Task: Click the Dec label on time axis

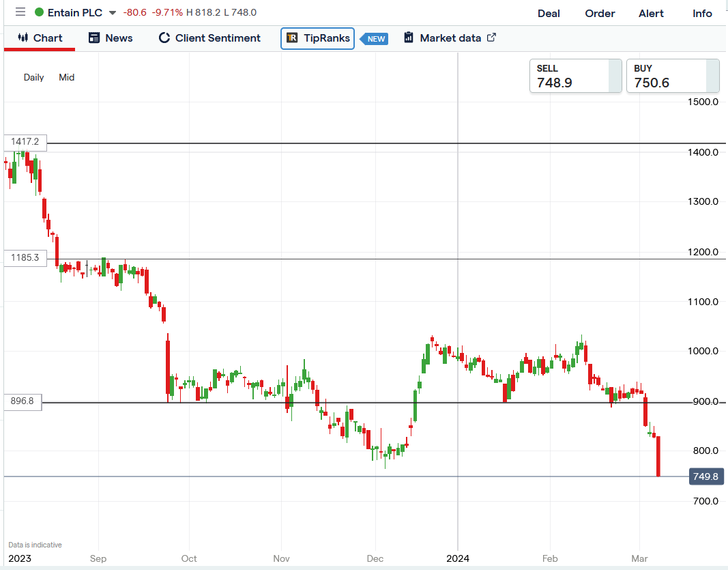Action: tap(375, 558)
